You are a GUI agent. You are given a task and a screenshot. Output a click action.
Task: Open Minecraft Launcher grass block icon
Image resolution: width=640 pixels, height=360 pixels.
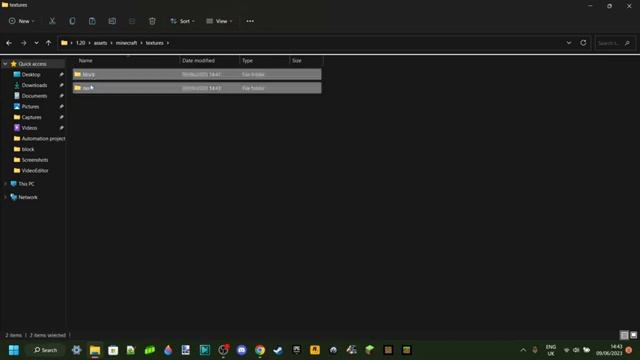(x=370, y=350)
